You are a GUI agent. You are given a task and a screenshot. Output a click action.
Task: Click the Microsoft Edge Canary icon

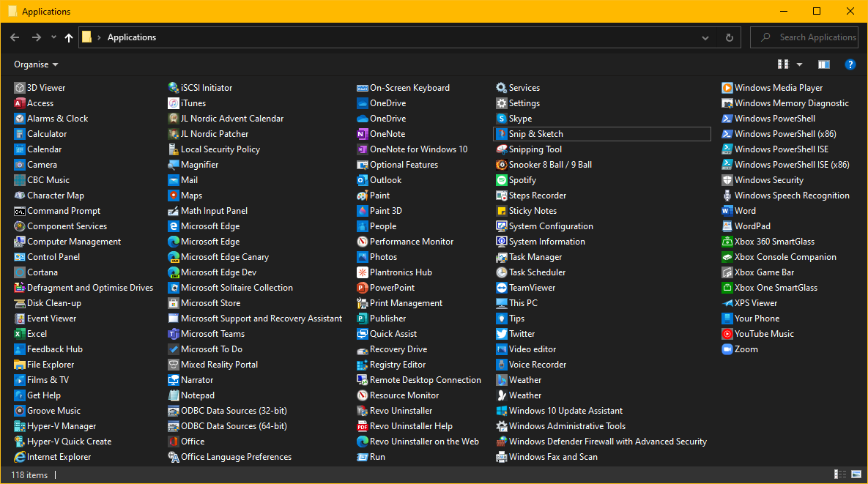coord(174,257)
